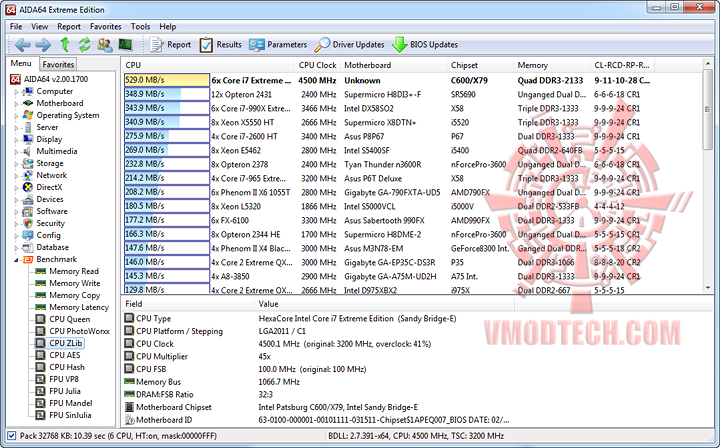This screenshot has width=720, height=448.
Task: Open Memory Write benchmark
Action: [74, 283]
